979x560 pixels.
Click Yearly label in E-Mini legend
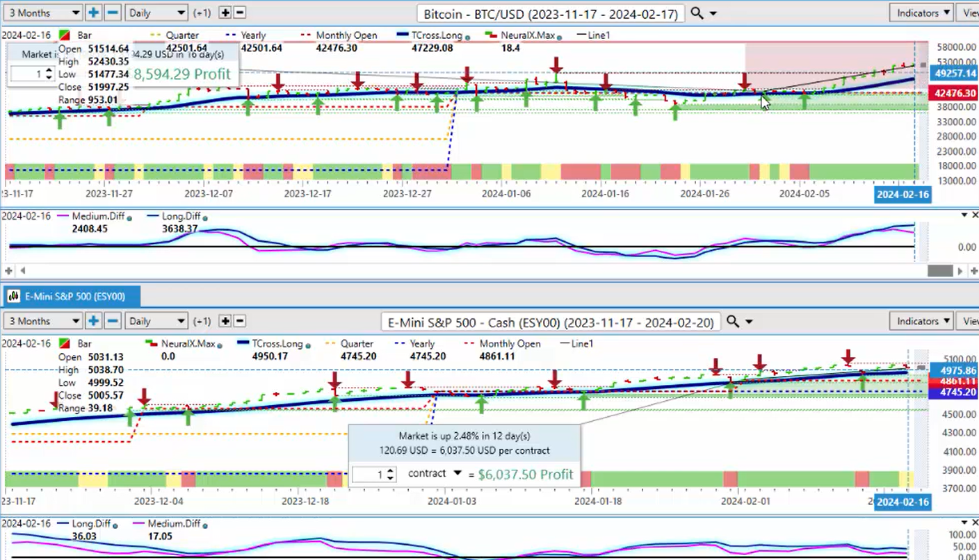[422, 343]
